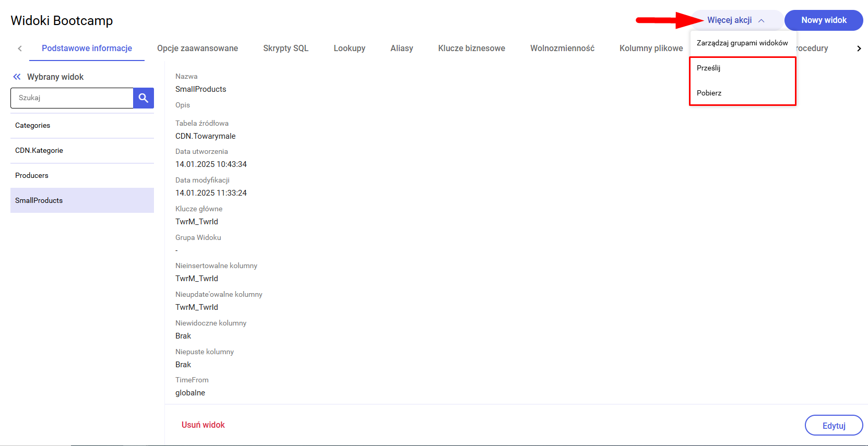The image size is (868, 446).
Task: Click source table value CDN.Towarymale
Action: click(x=205, y=136)
